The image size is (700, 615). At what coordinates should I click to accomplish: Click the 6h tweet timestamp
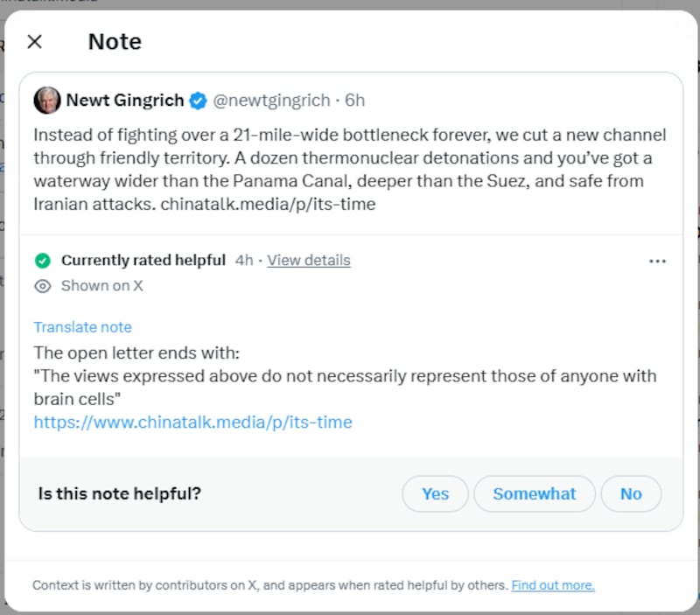click(354, 100)
